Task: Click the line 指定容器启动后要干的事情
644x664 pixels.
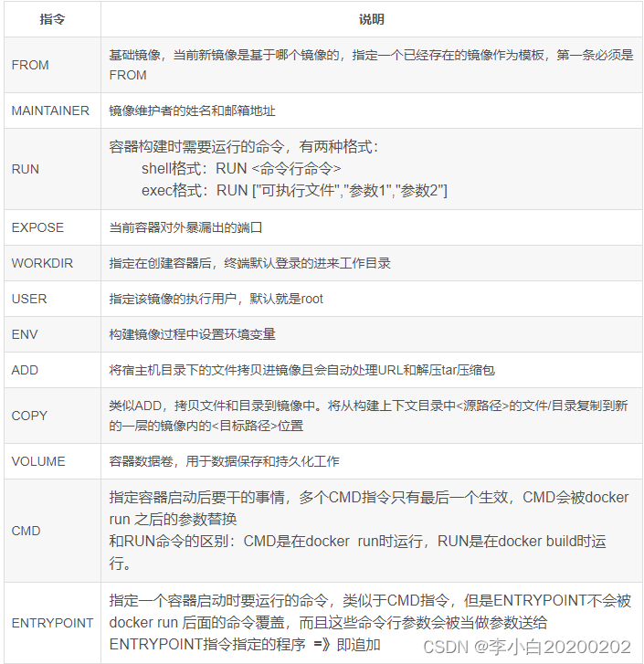Action: pyautogui.click(x=369, y=497)
